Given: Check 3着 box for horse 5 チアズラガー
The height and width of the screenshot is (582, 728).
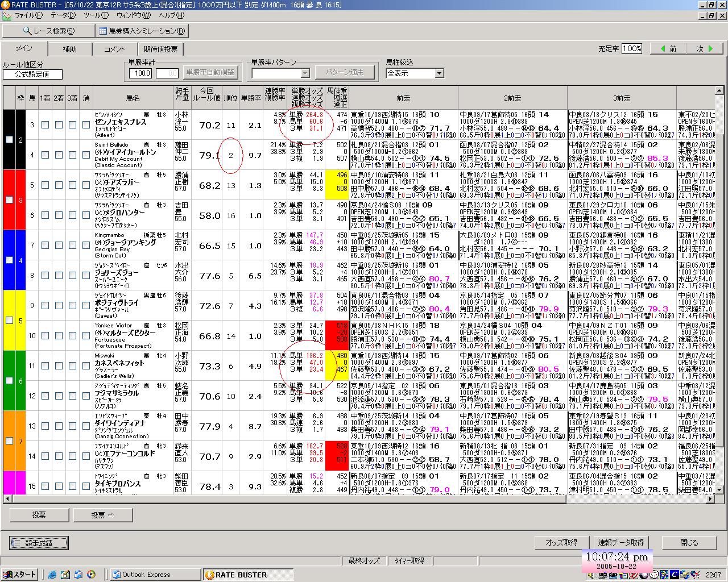Looking at the screenshot, I should click(x=72, y=185).
